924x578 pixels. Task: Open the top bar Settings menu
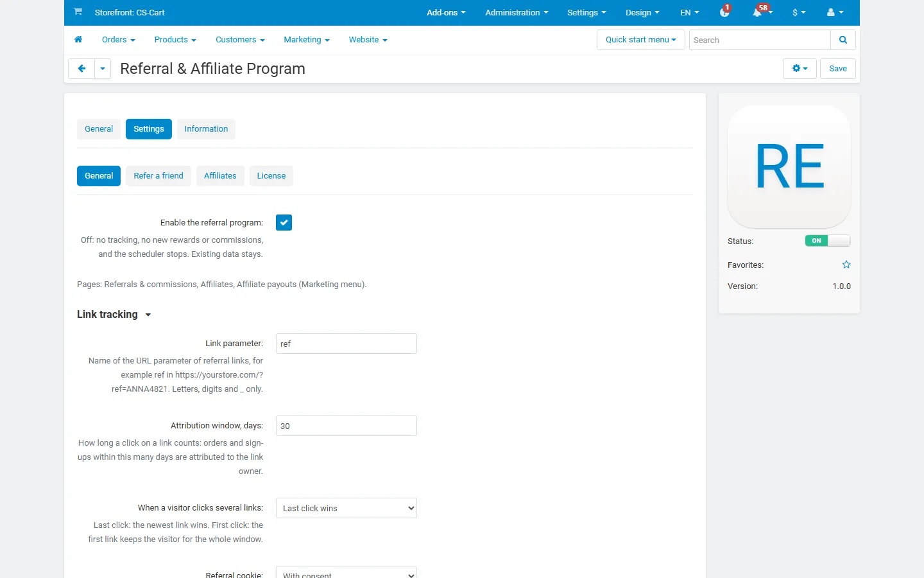[586, 12]
